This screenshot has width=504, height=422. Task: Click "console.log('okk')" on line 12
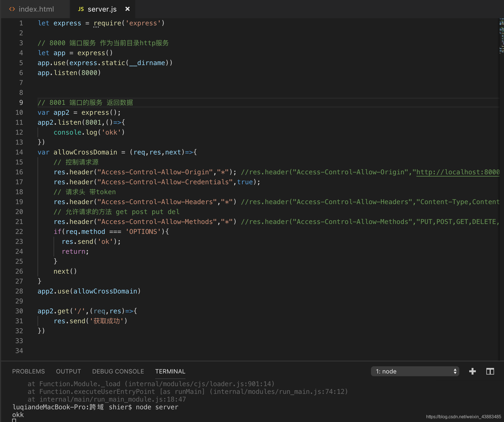click(89, 132)
